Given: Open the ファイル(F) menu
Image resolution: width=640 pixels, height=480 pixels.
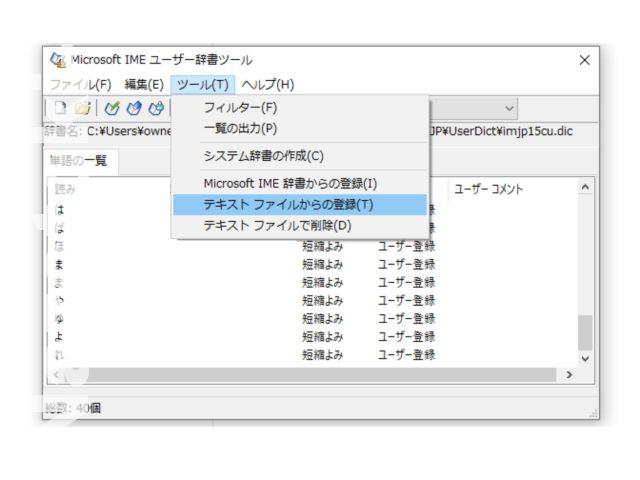Looking at the screenshot, I should [80, 84].
